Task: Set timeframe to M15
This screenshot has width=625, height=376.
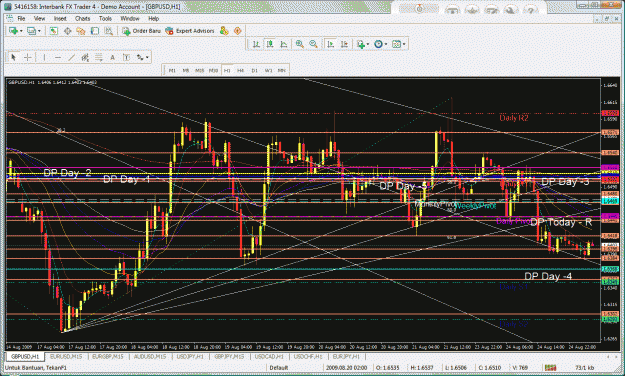Action: (199, 70)
